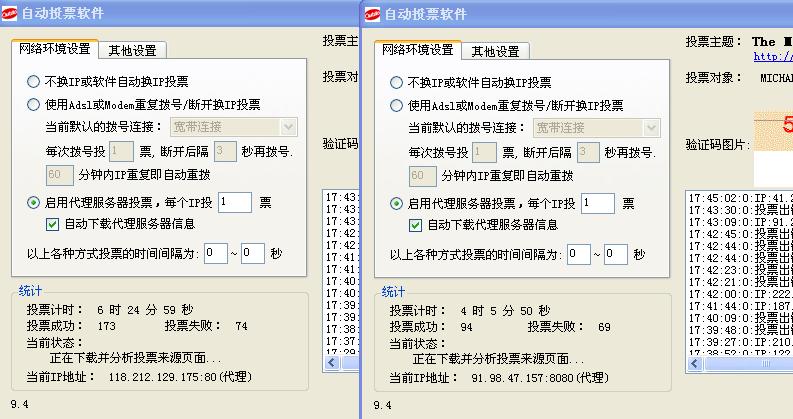Select 使用Adsl或Modem重复拨号 option in the right window

tap(397, 105)
